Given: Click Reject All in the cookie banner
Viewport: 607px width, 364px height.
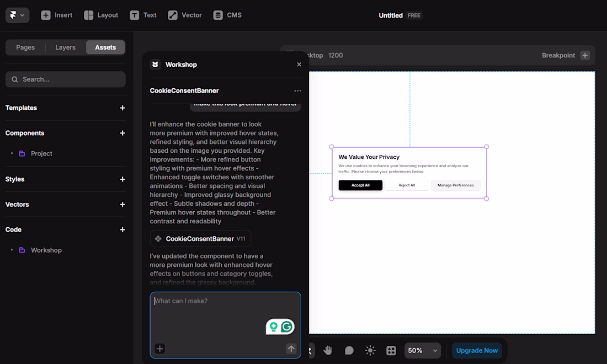Looking at the screenshot, I should point(407,185).
